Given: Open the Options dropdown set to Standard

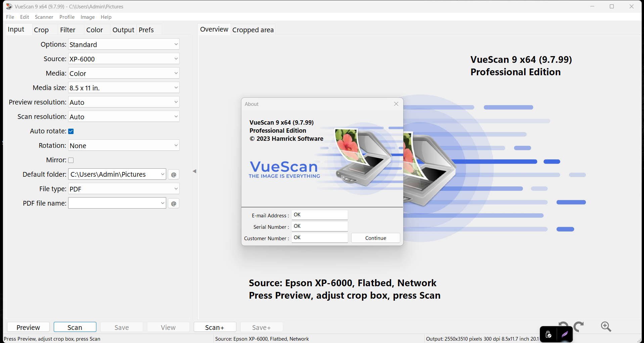Looking at the screenshot, I should tap(124, 44).
